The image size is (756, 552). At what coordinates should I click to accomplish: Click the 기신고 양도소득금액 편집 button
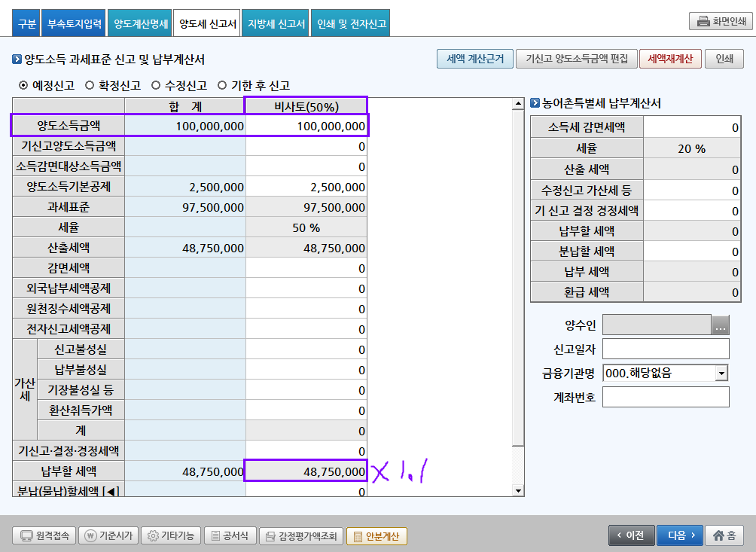point(577,59)
